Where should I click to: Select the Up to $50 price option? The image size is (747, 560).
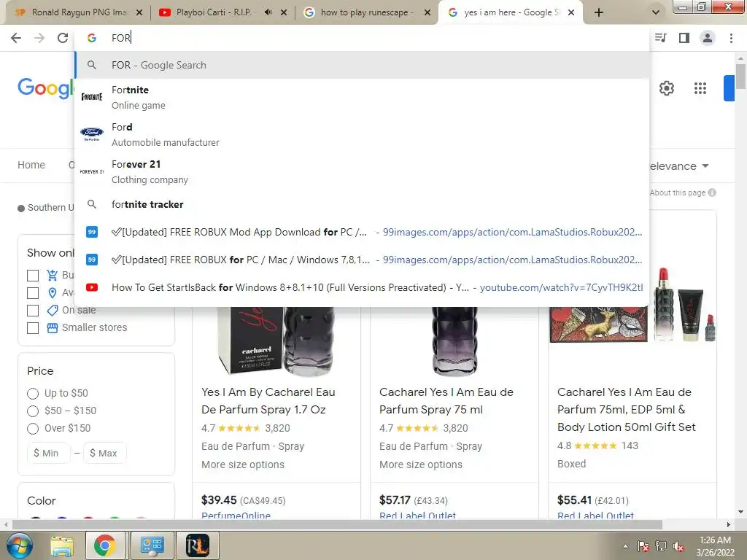(33, 393)
